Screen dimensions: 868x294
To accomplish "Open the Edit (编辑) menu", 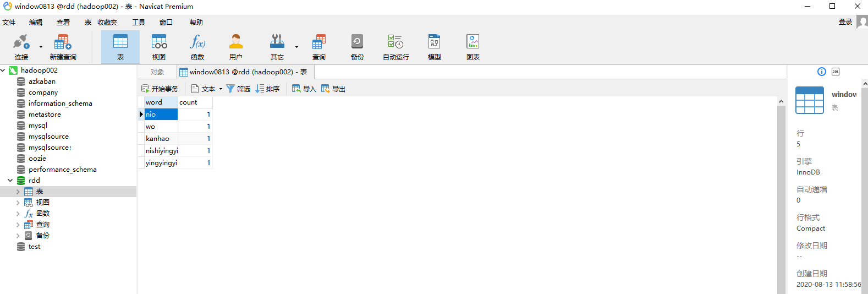I will (x=36, y=23).
